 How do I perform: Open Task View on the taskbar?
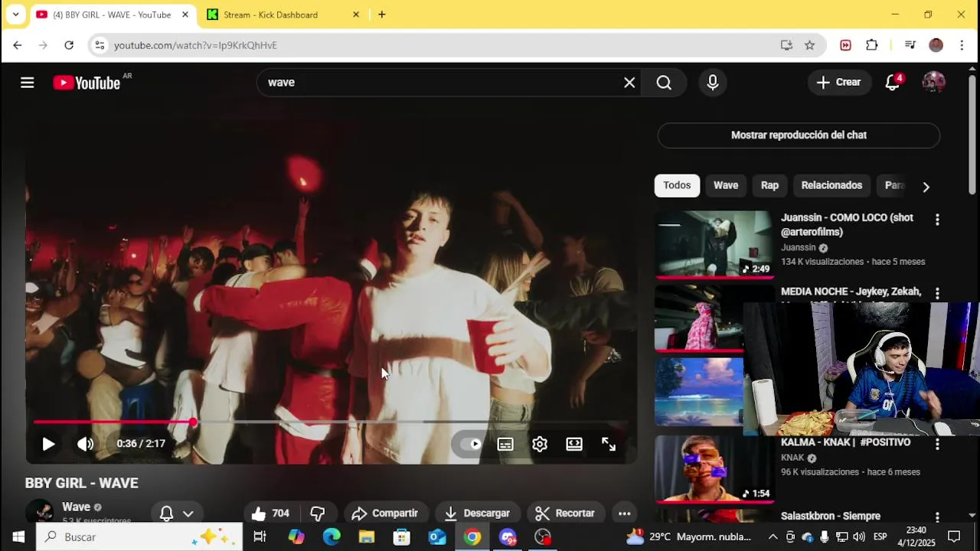pyautogui.click(x=260, y=537)
